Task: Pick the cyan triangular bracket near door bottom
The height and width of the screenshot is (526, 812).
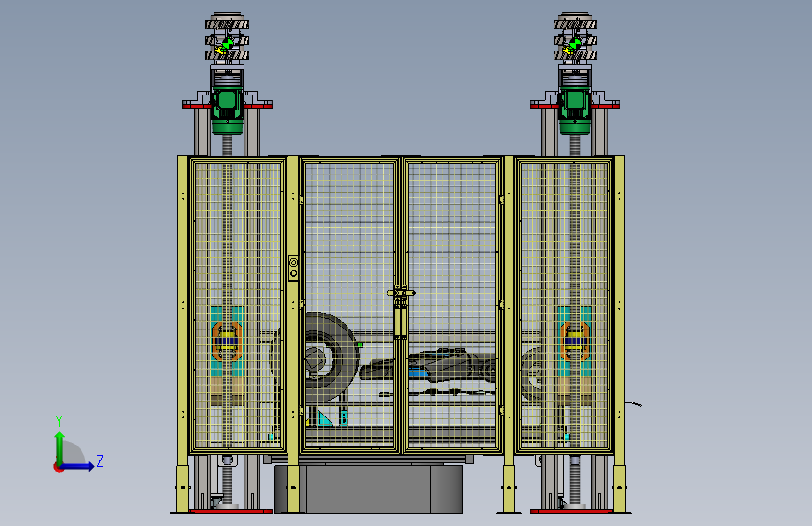Action: 325,418
